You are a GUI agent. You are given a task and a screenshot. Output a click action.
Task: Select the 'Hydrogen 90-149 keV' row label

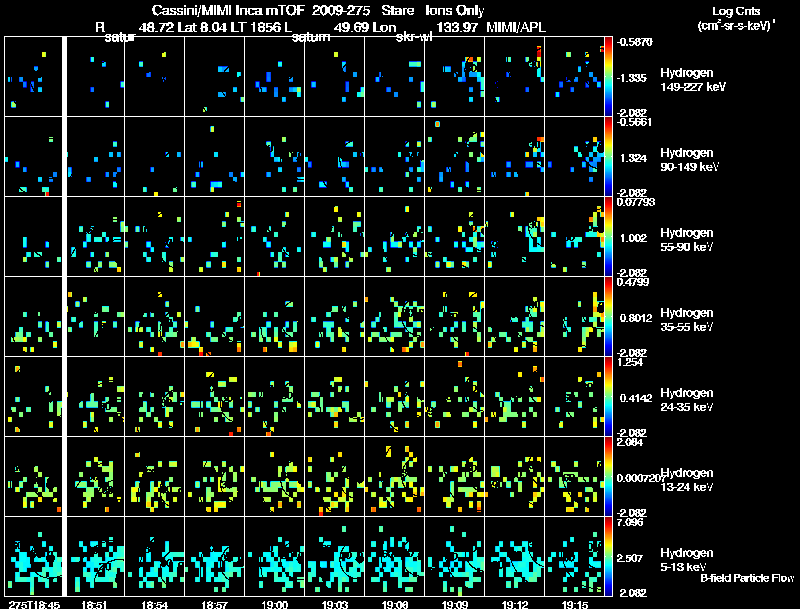689,160
